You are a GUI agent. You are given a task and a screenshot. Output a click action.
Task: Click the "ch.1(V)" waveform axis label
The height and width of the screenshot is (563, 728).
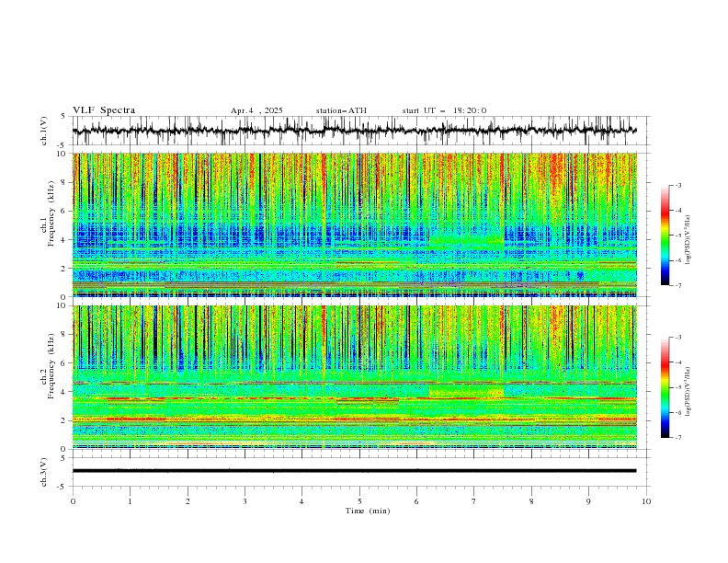click(x=44, y=131)
